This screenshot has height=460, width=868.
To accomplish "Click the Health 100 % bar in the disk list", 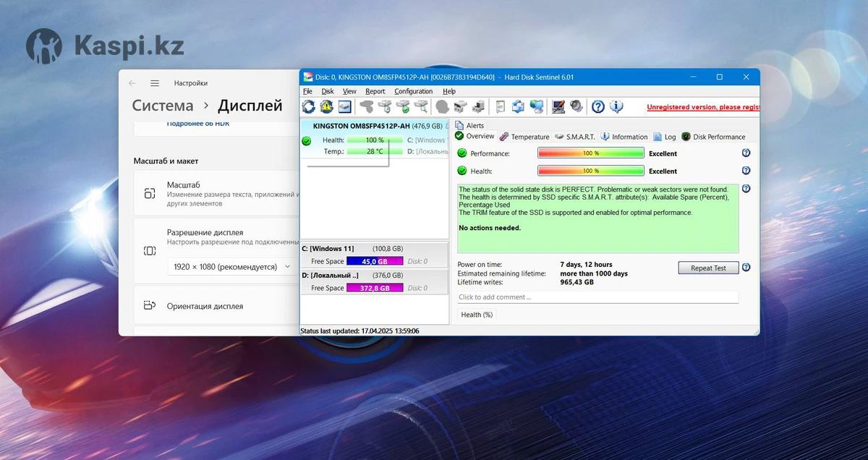I will click(x=375, y=140).
